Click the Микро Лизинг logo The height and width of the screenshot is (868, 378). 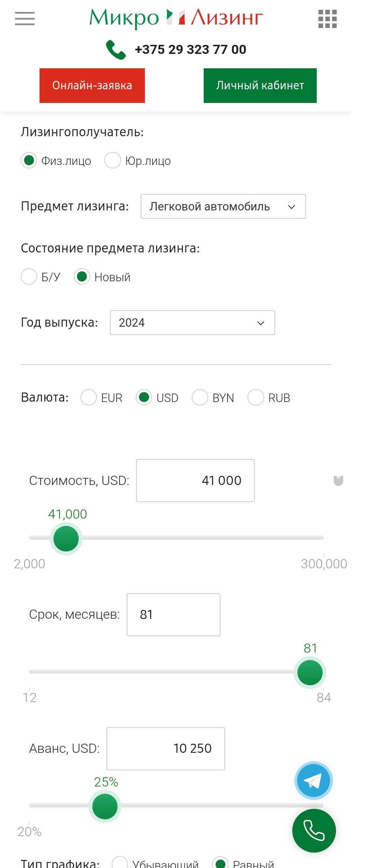click(x=176, y=18)
